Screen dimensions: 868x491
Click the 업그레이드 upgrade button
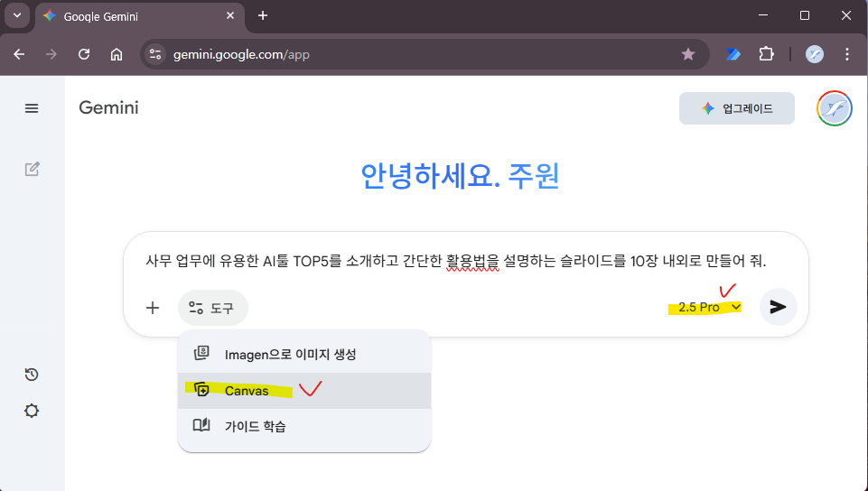[736, 108]
